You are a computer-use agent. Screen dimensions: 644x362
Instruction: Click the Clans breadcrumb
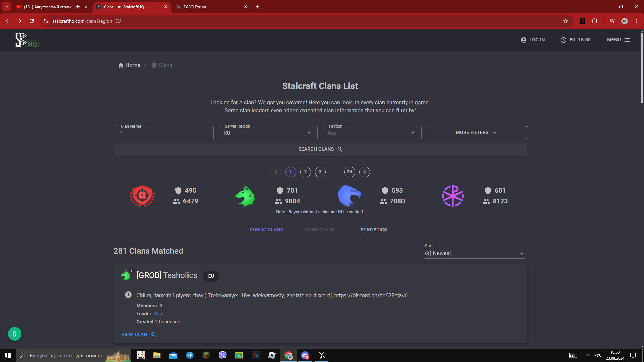point(162,65)
